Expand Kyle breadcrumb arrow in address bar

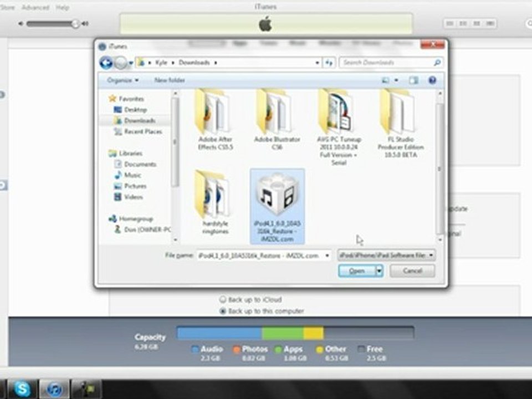point(173,63)
